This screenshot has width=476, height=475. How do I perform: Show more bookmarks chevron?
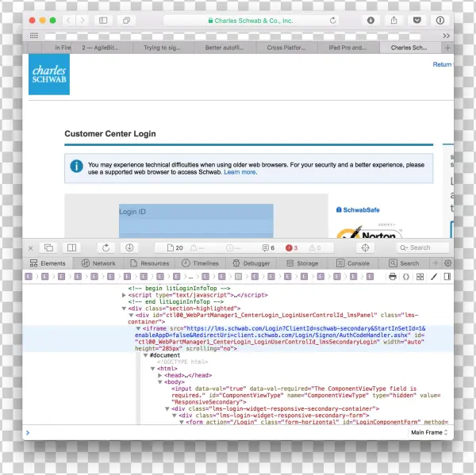click(x=446, y=36)
